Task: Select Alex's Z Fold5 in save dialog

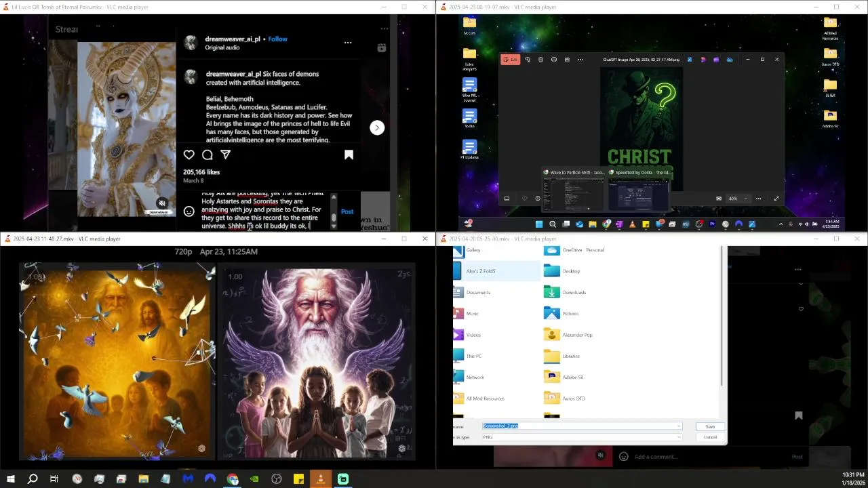Action: tap(496, 271)
